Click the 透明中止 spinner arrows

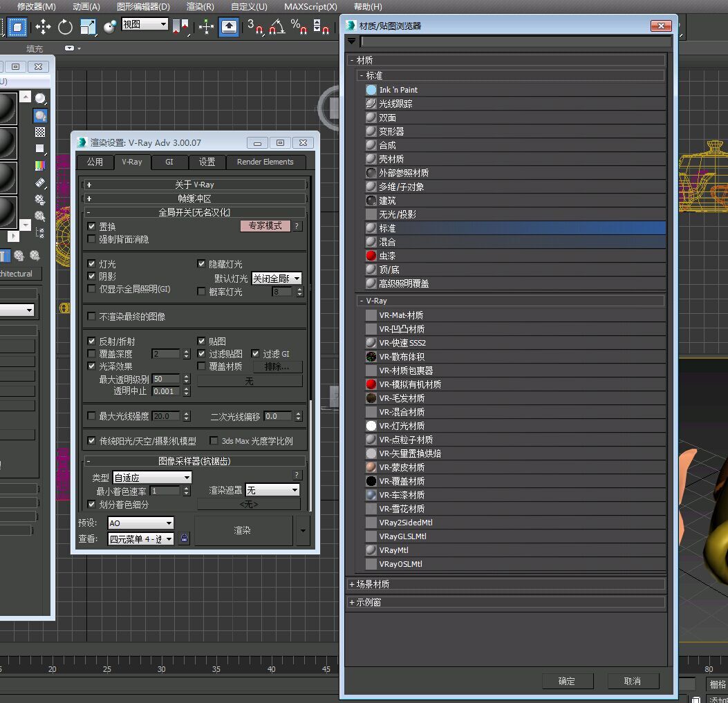point(186,391)
